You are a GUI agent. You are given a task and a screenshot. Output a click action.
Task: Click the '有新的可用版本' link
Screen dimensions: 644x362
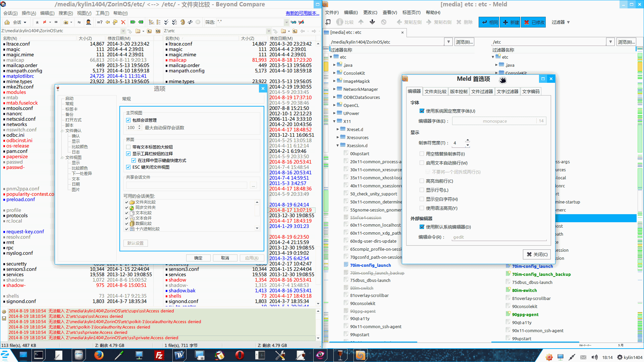coord(303,13)
